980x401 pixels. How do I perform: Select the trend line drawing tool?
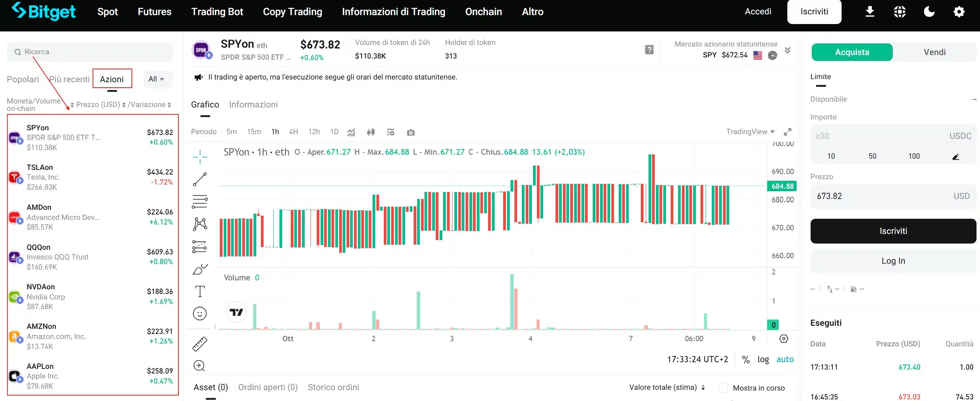pyautogui.click(x=200, y=179)
